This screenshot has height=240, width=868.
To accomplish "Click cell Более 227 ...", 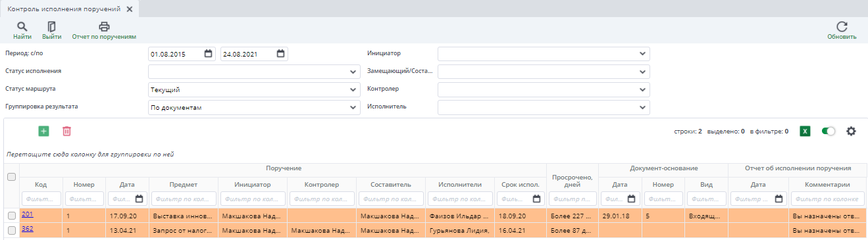I will pyautogui.click(x=573, y=216).
